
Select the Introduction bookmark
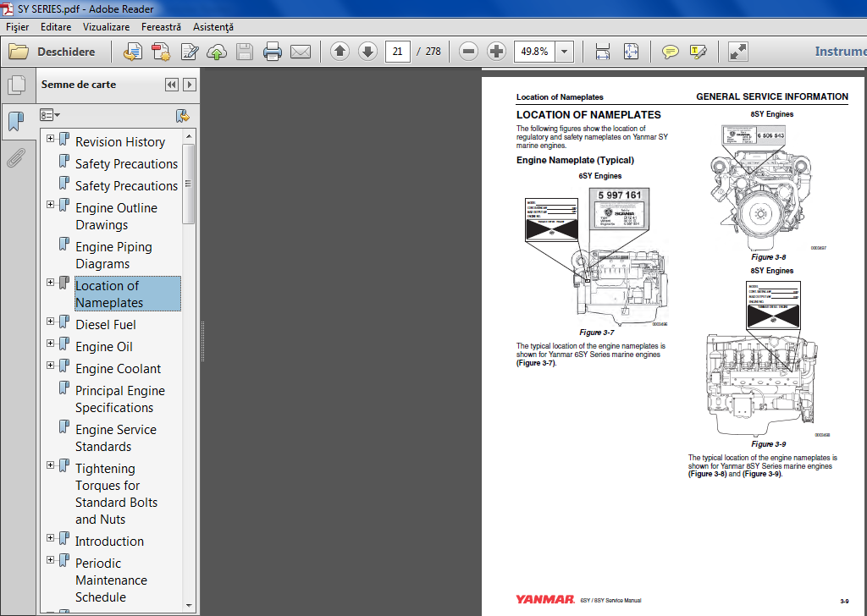click(x=109, y=542)
